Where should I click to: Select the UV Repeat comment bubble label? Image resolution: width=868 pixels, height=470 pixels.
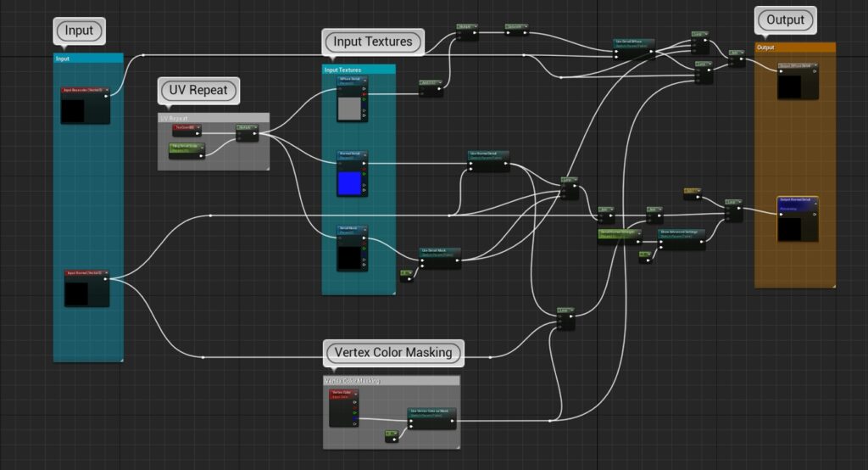coord(198,90)
